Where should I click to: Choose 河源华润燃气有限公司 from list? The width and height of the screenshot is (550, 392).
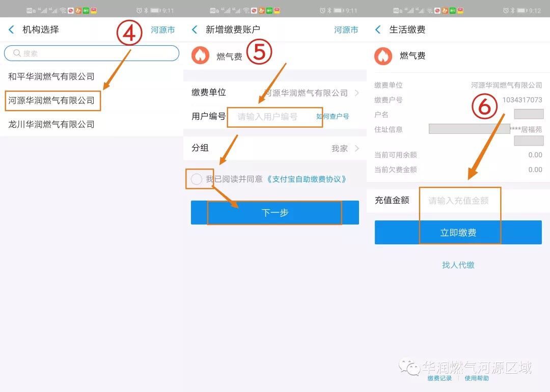tap(51, 100)
